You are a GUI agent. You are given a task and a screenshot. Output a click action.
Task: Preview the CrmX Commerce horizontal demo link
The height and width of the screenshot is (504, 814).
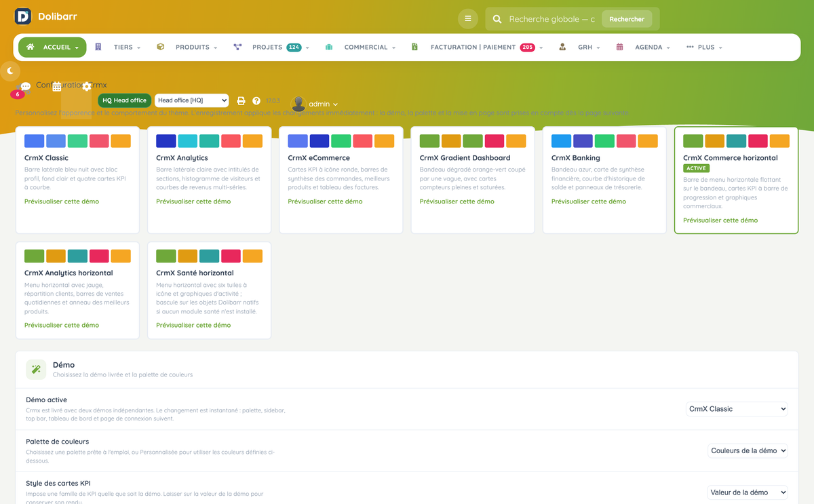tap(720, 220)
